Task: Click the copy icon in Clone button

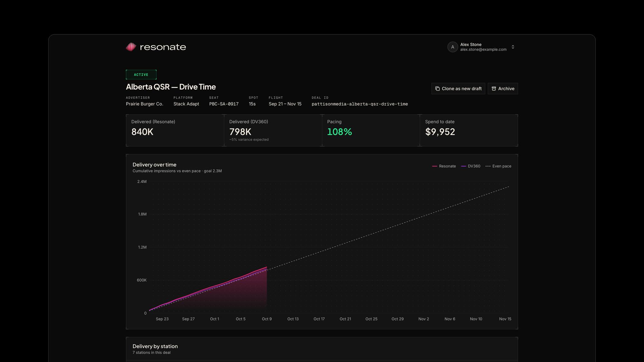Action: click(437, 88)
